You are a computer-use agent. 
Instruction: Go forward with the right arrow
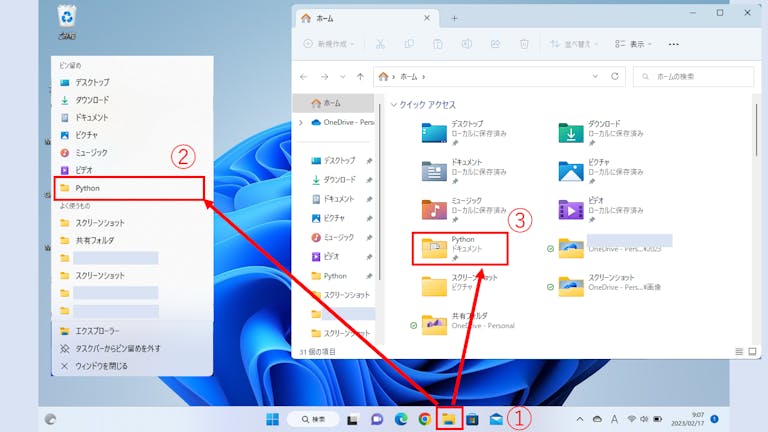(324, 77)
